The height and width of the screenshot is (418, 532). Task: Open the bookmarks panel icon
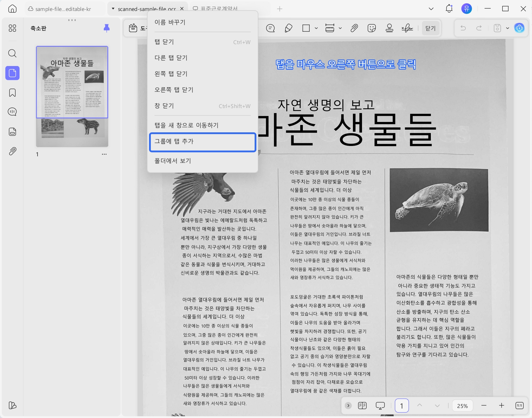(x=12, y=93)
